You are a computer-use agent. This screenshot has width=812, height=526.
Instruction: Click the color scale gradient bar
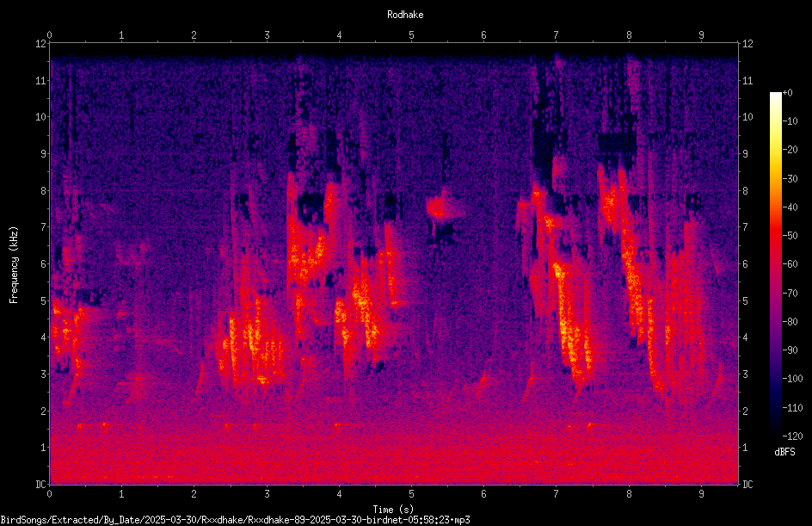(x=775, y=264)
